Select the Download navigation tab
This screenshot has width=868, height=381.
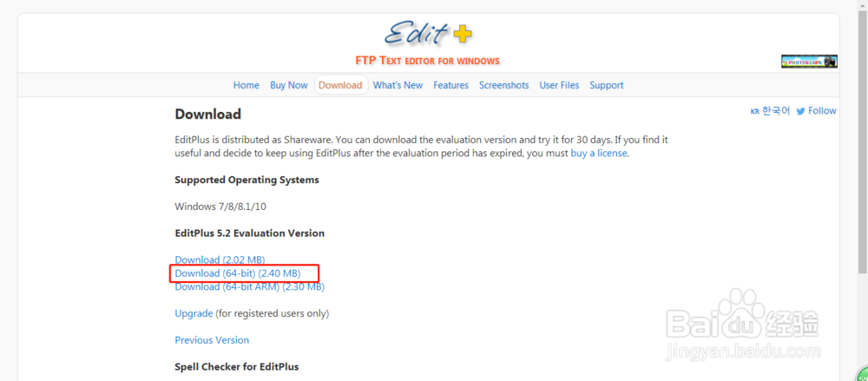click(x=340, y=85)
